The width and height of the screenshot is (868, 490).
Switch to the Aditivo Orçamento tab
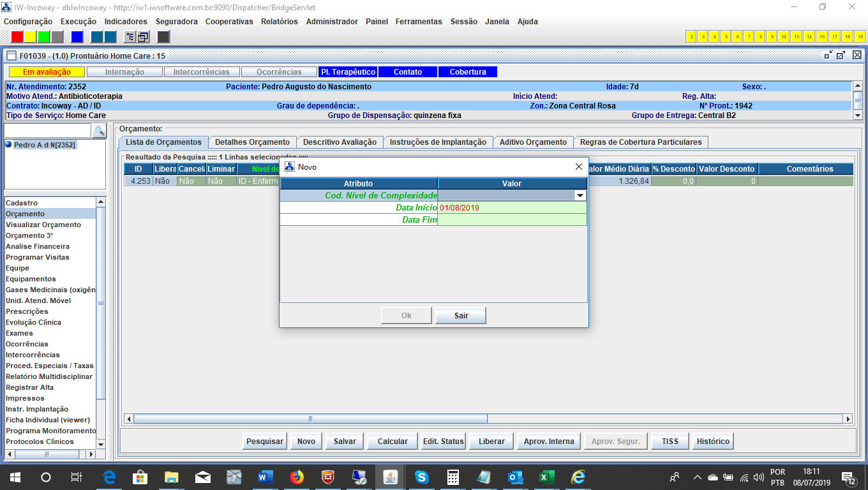(532, 142)
